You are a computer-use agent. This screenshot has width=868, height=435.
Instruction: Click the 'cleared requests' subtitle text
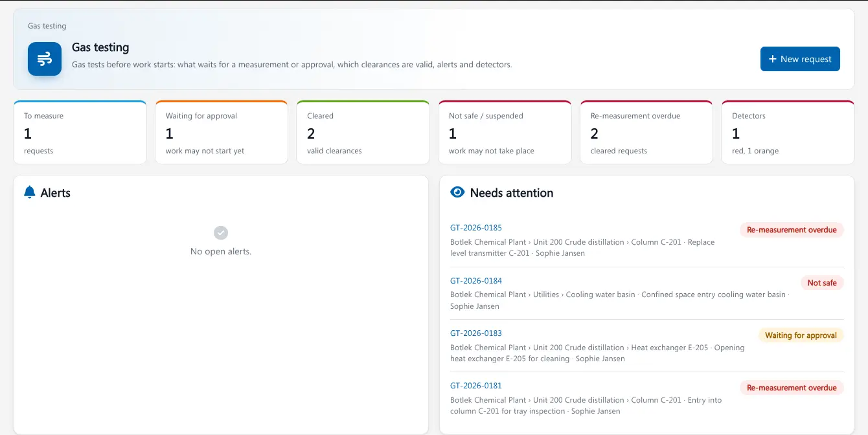tap(619, 151)
